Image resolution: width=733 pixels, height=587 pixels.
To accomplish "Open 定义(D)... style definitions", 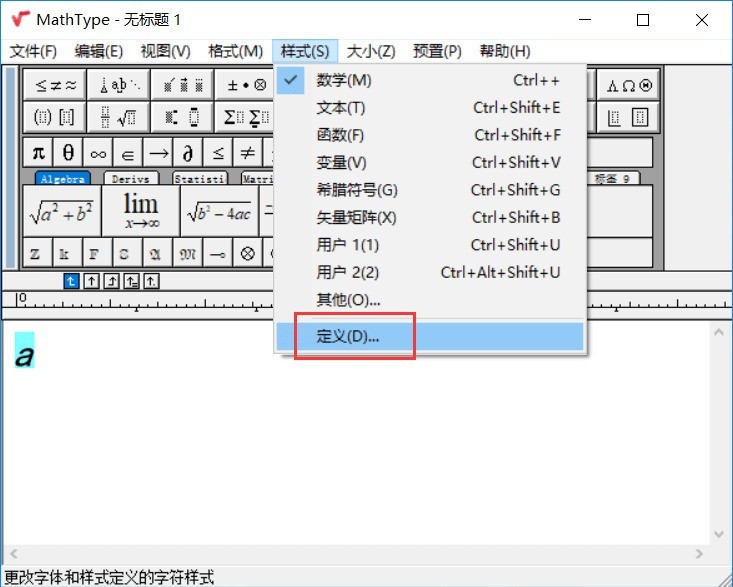I will coord(430,336).
